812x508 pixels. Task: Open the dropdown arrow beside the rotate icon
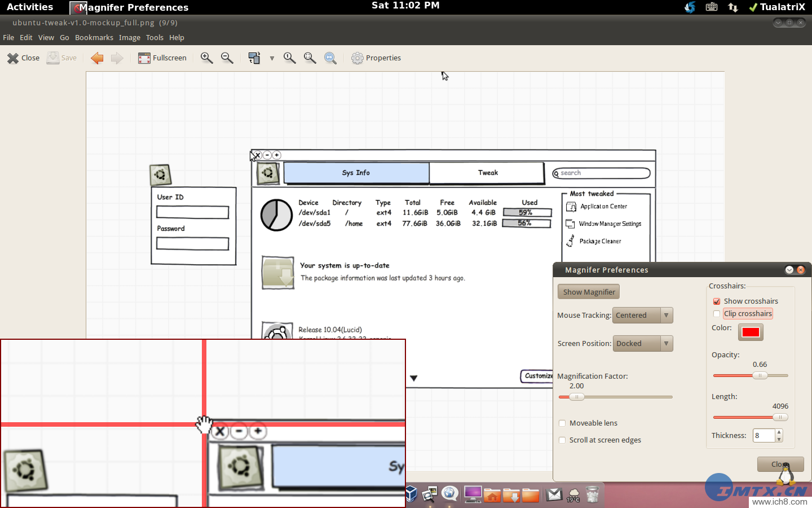272,58
